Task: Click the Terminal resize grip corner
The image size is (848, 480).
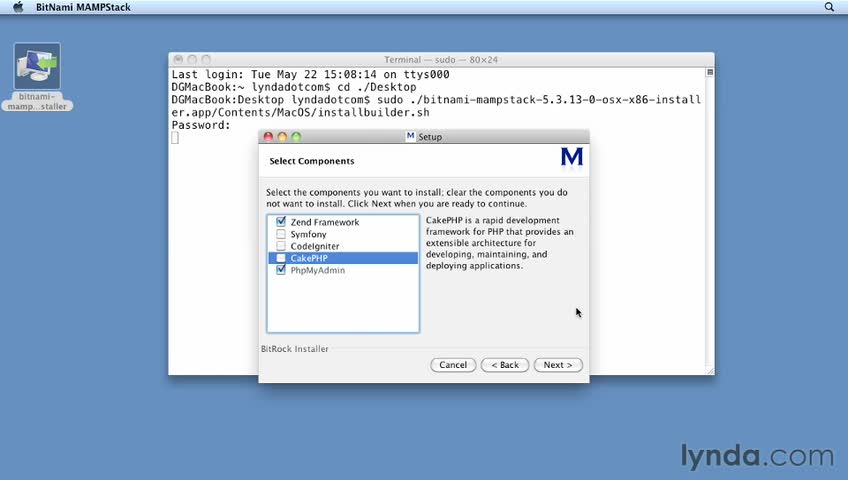Action: point(710,370)
